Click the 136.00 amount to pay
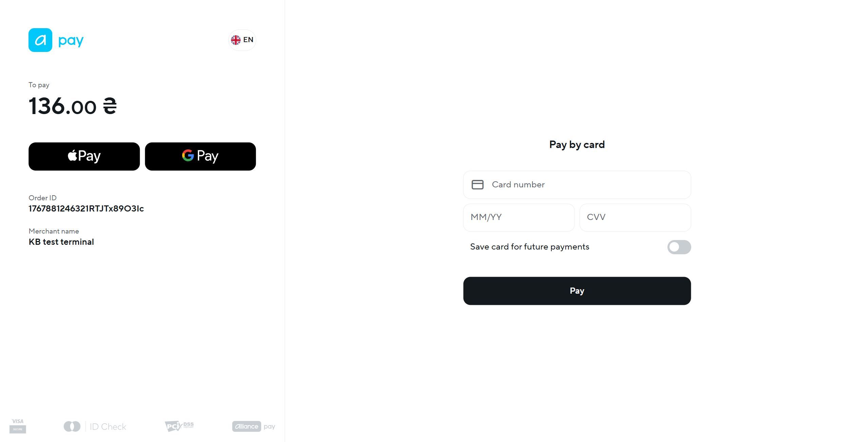Screen dimensions: 868x442 point(63,106)
